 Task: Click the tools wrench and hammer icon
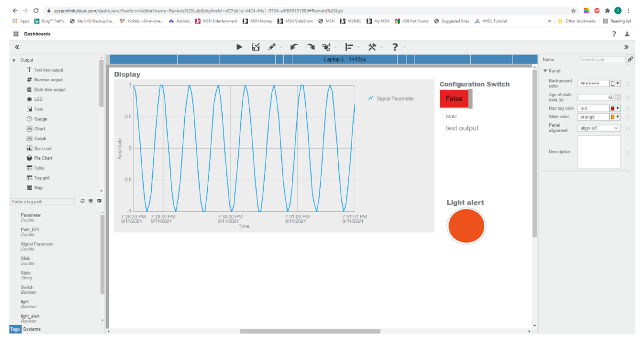[372, 47]
